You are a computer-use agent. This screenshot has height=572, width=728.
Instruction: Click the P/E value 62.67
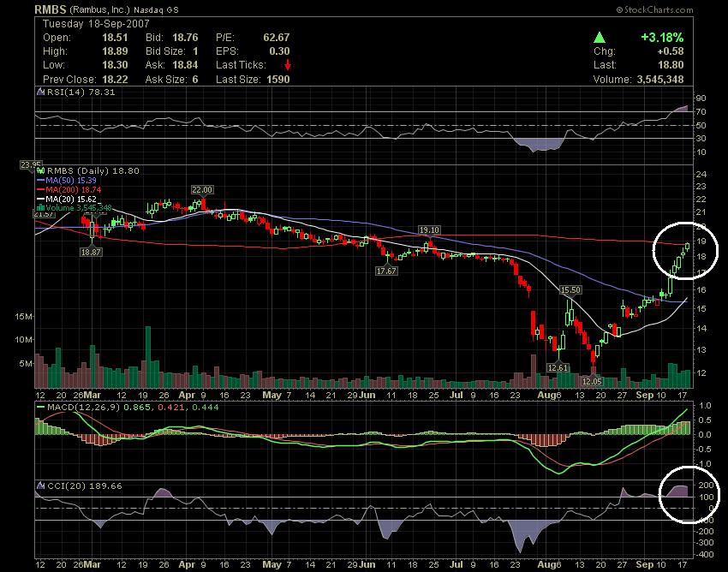pos(277,38)
